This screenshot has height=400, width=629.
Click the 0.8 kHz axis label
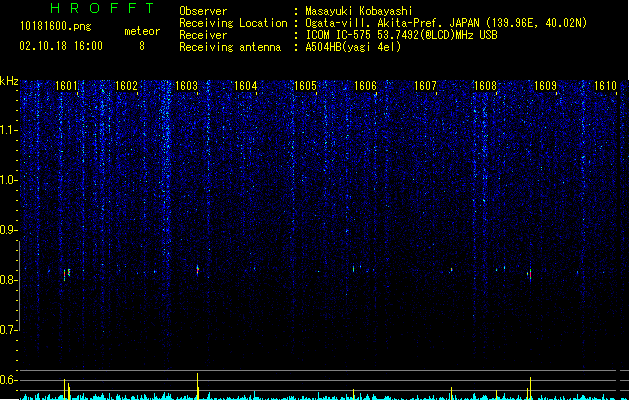point(9,280)
